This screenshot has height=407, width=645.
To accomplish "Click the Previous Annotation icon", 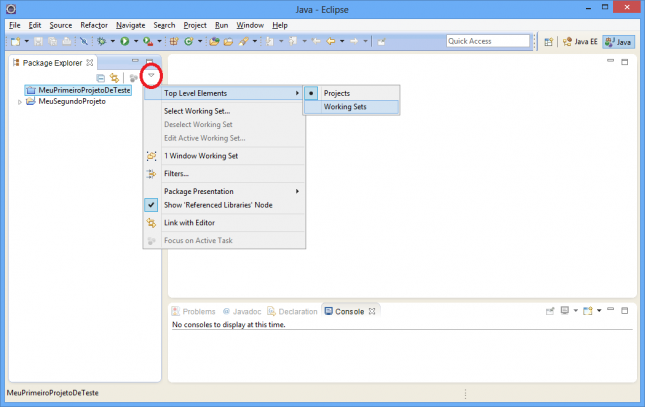I will pos(293,41).
